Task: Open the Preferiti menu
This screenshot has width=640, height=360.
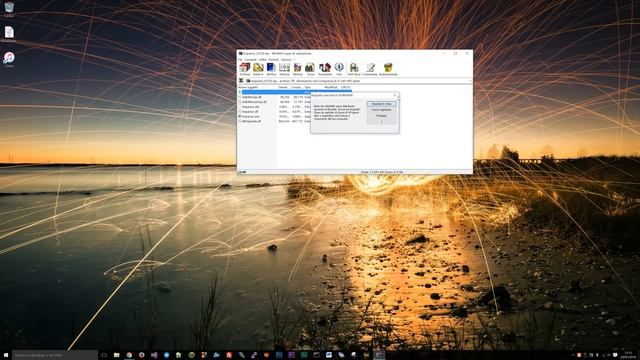Action: tap(273, 60)
